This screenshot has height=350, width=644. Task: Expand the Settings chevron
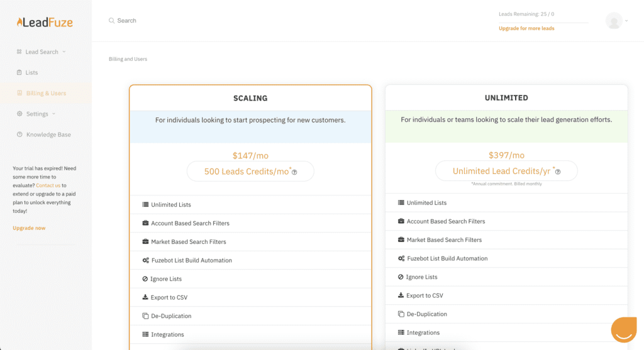(x=54, y=114)
